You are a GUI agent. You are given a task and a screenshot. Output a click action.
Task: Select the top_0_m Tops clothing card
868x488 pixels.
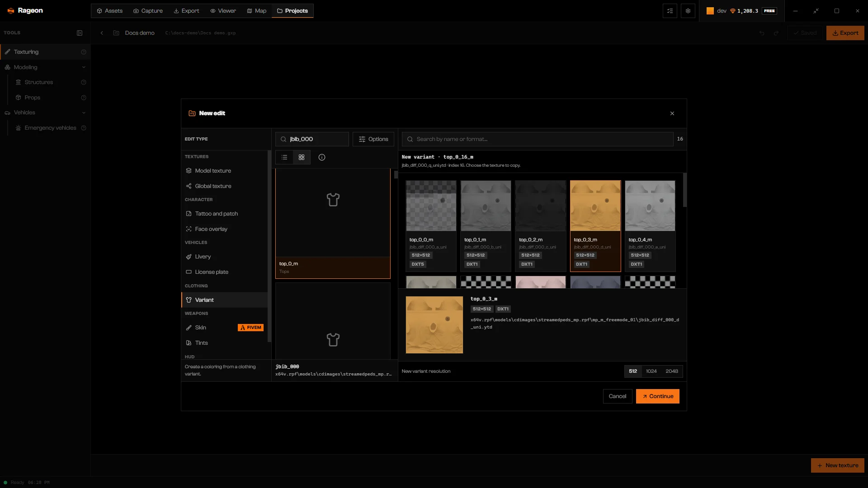pos(333,223)
